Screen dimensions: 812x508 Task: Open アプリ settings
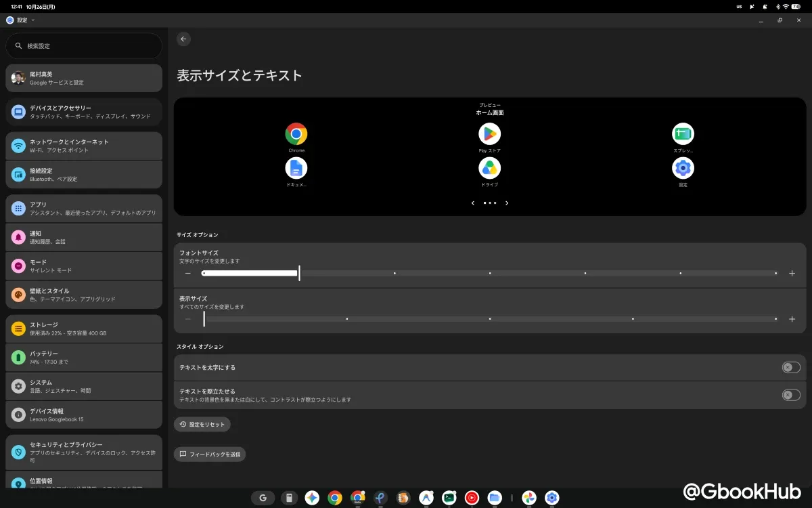[x=84, y=209]
